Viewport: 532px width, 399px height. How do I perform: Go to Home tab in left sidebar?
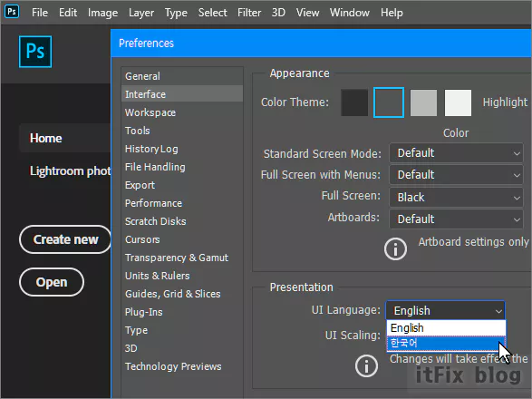tap(65, 138)
